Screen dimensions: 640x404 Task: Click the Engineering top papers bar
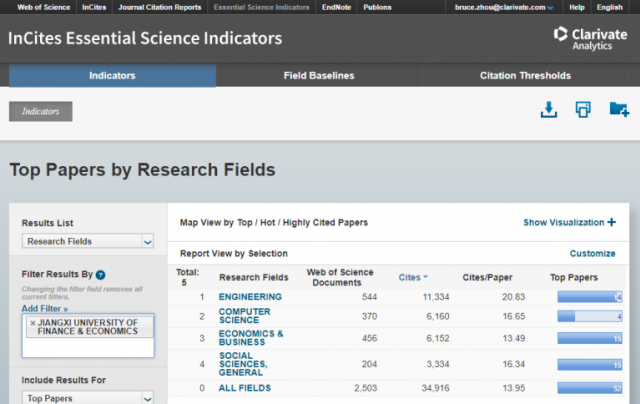[590, 297]
